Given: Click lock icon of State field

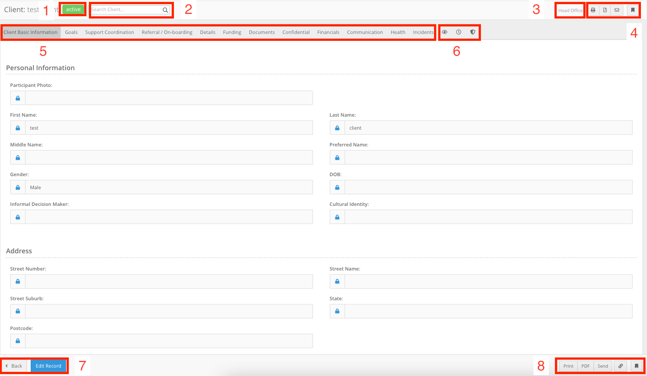Looking at the screenshot, I should pos(337,311).
